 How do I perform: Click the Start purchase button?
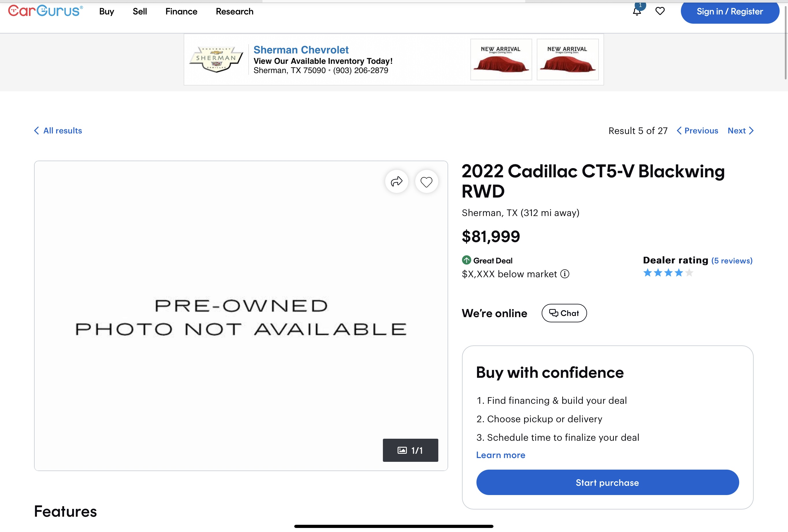pos(607,482)
